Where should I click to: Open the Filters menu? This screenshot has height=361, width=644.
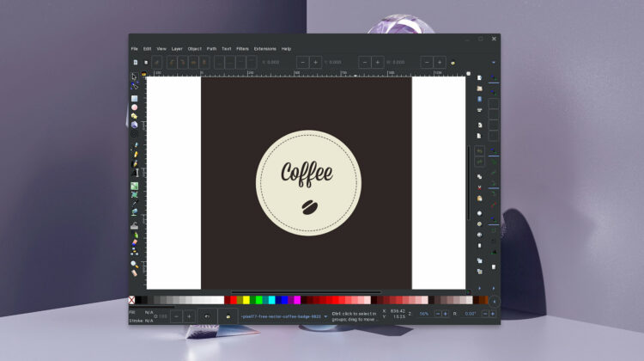pos(242,48)
